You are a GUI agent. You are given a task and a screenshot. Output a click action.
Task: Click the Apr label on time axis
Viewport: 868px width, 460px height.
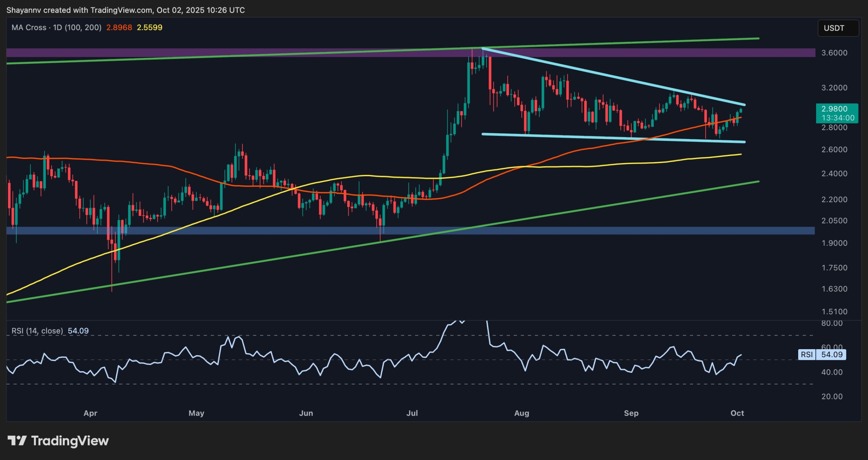(91, 414)
